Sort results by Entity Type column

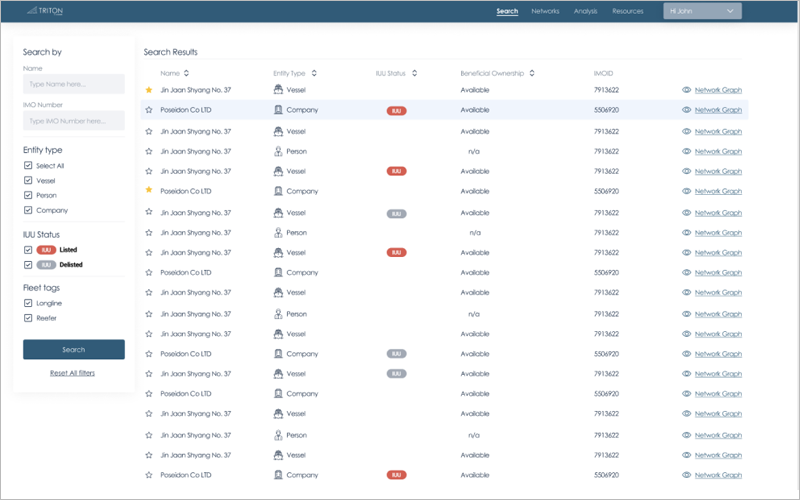tap(315, 73)
